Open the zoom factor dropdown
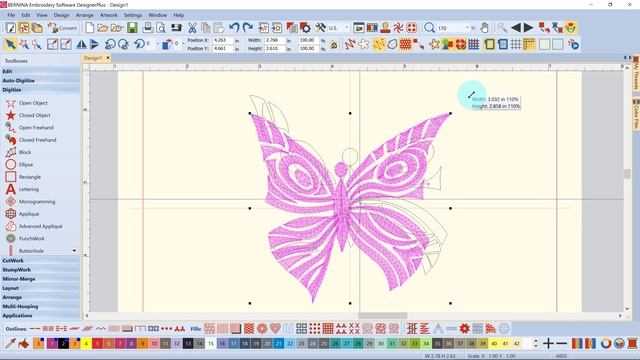 pos(467,28)
